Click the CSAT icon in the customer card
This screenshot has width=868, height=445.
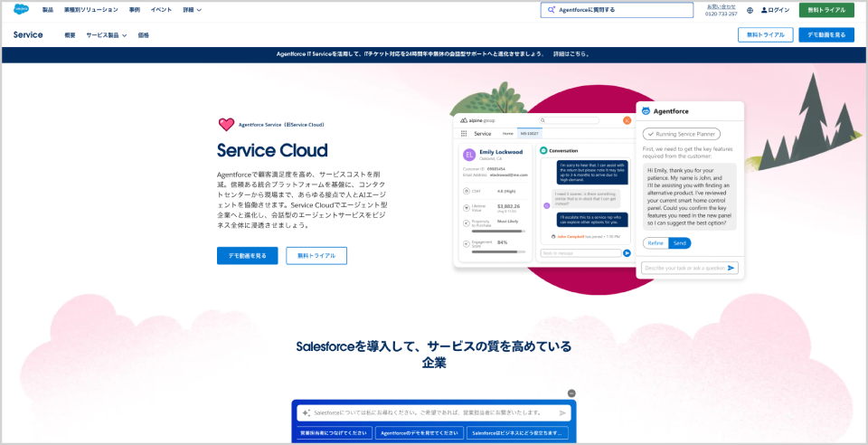click(467, 191)
